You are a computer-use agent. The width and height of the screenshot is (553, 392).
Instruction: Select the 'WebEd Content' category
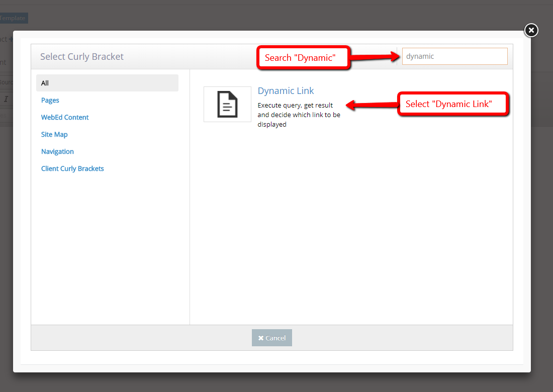tap(64, 117)
